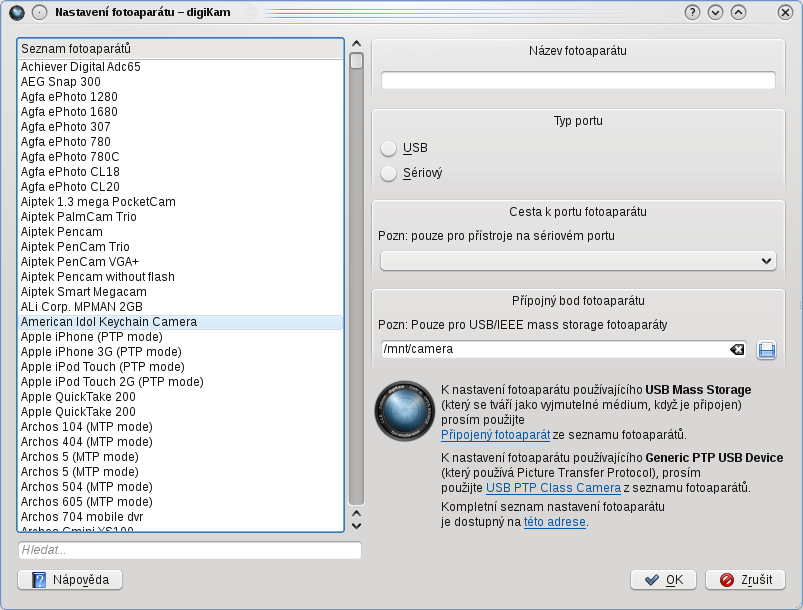Cancel with the Zrušit button
This screenshot has width=803, height=610.
click(745, 579)
